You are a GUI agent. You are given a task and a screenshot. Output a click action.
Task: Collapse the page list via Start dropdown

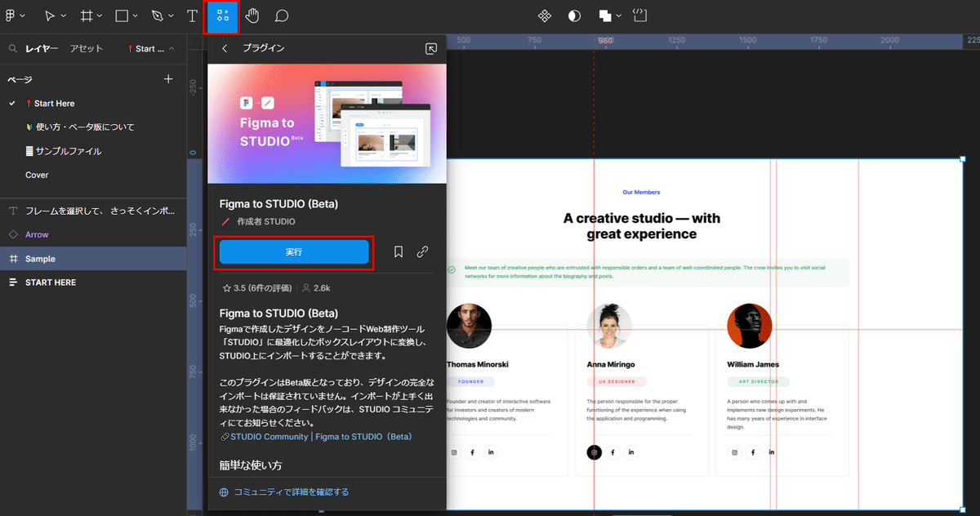click(151, 49)
